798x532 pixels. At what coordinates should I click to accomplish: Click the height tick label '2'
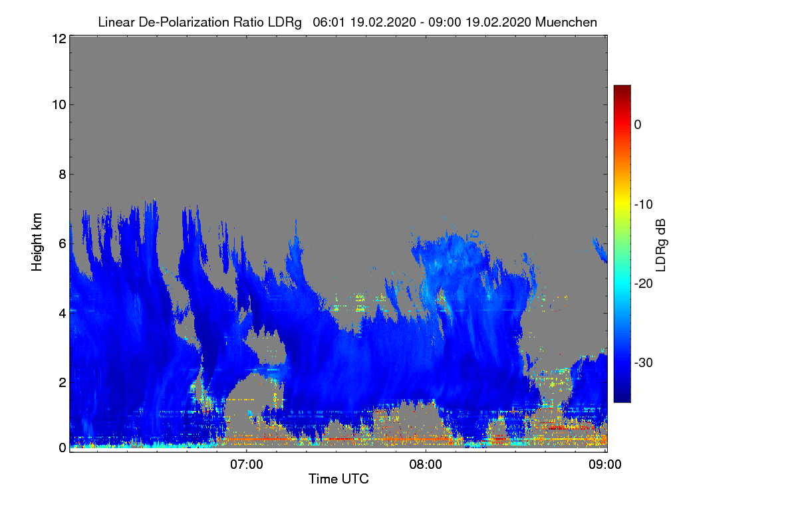tap(61, 382)
